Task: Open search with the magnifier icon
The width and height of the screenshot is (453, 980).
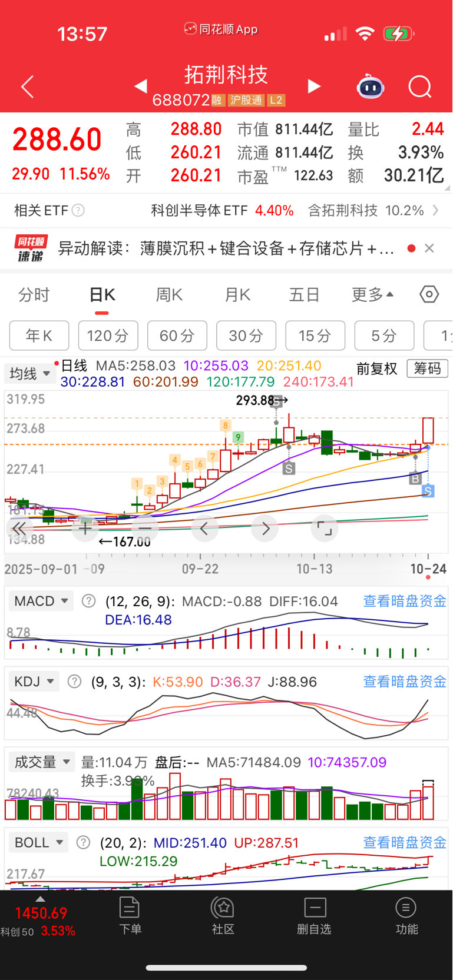Action: pyautogui.click(x=420, y=87)
